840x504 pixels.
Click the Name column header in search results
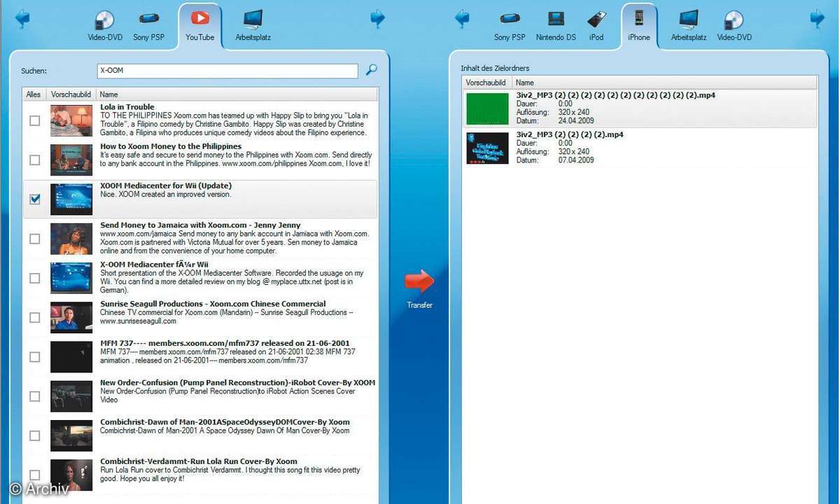237,94
